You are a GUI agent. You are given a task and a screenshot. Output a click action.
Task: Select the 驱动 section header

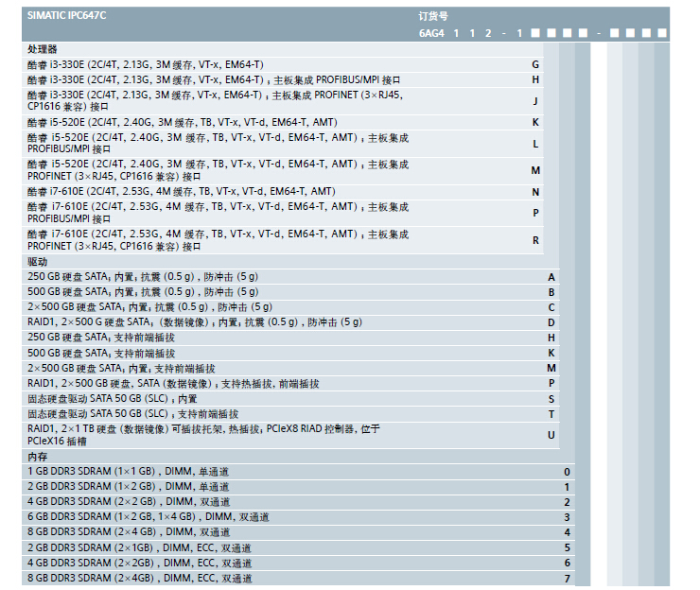(x=37, y=261)
